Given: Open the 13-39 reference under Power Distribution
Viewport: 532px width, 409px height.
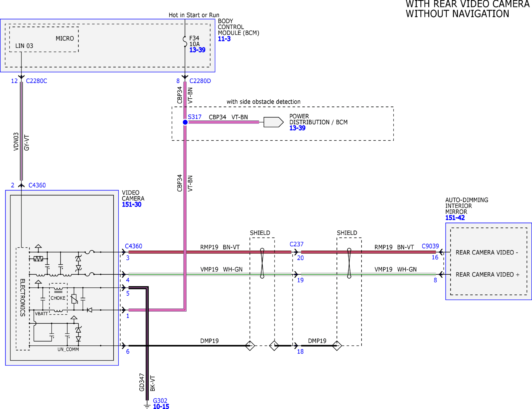Looking at the screenshot, I should [x=297, y=128].
